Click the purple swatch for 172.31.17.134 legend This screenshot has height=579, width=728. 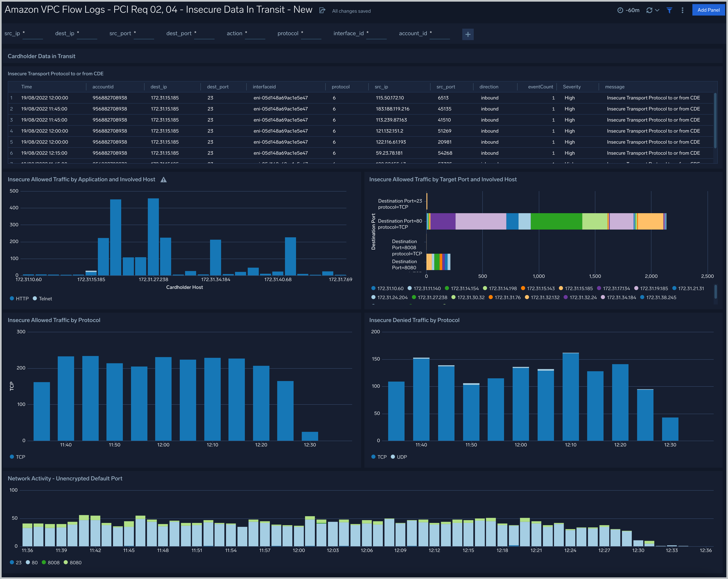[x=599, y=288]
